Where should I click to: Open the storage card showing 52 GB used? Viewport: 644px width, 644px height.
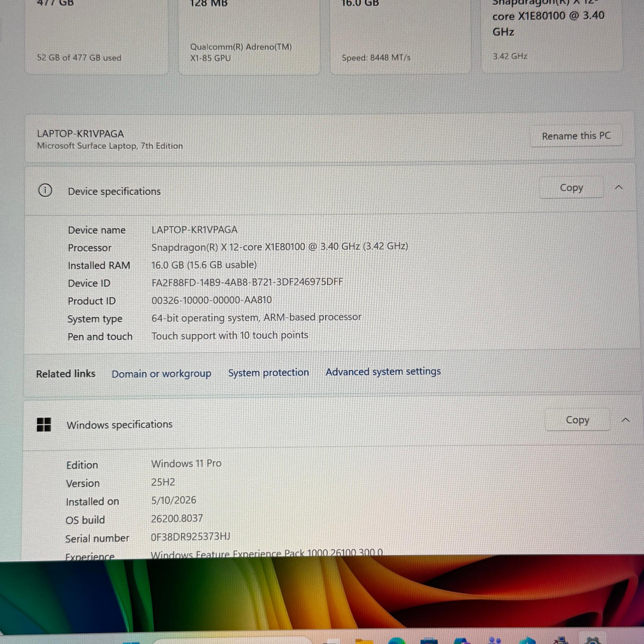97,37
